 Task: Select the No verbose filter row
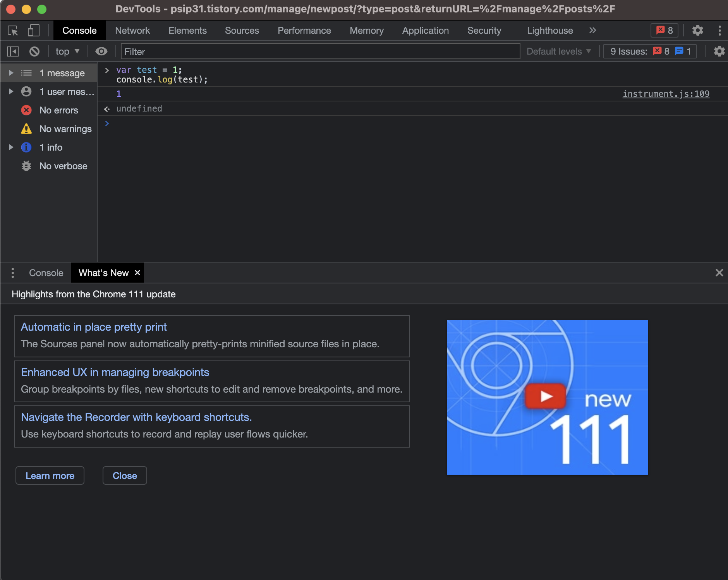click(x=49, y=166)
